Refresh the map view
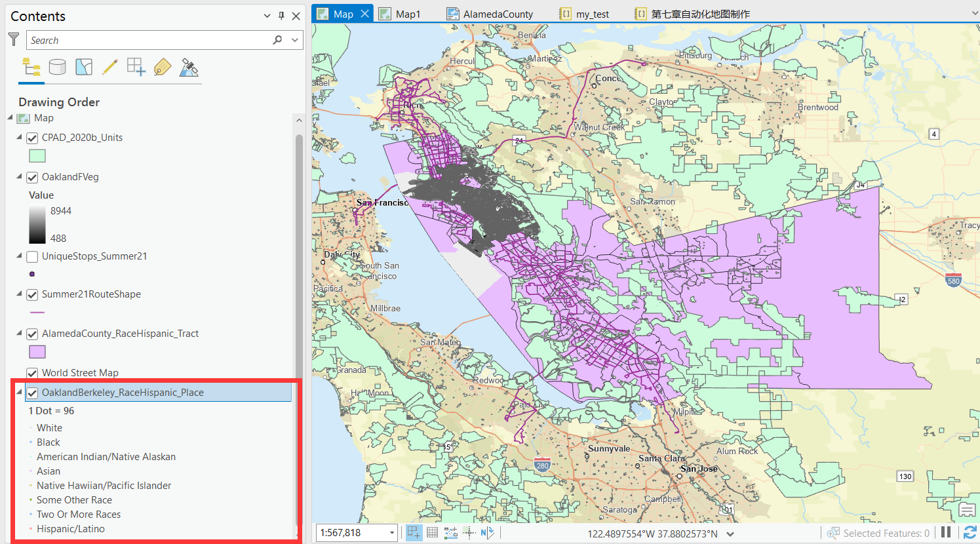The height and width of the screenshot is (544, 980). pos(970,533)
